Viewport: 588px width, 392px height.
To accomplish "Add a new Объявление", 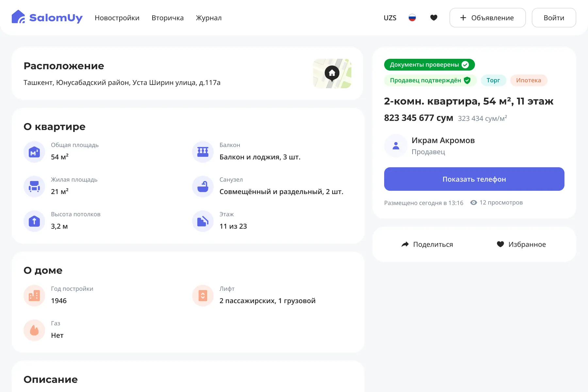I will coord(487,18).
